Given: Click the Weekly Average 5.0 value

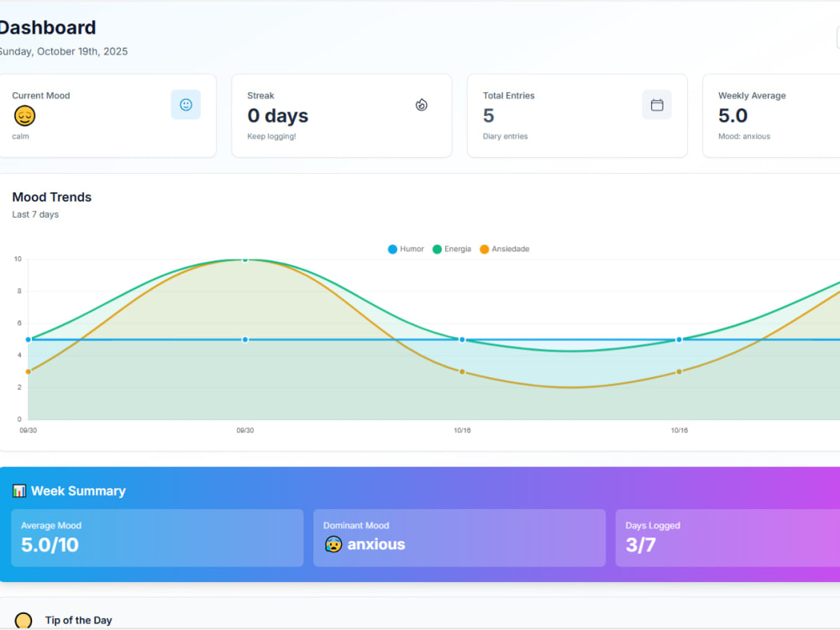Looking at the screenshot, I should [x=732, y=116].
